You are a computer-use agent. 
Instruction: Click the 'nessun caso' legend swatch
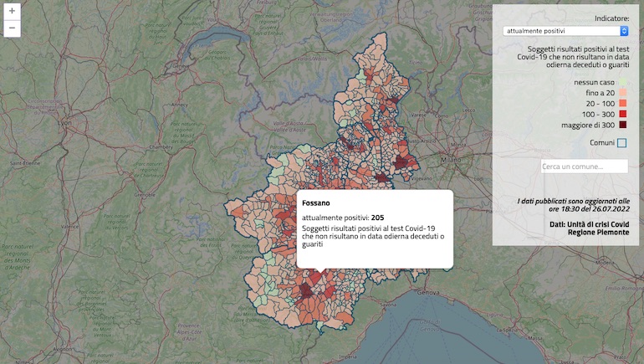(621, 82)
